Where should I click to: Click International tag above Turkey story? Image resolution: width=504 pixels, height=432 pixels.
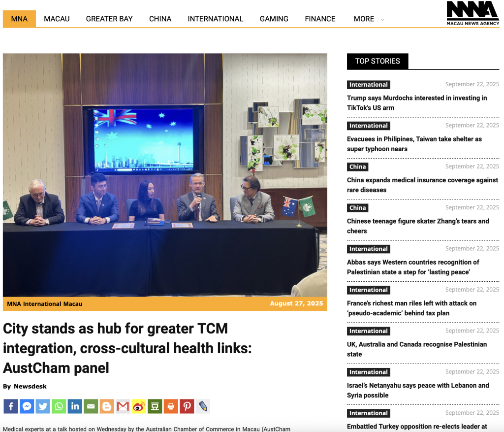pos(368,413)
